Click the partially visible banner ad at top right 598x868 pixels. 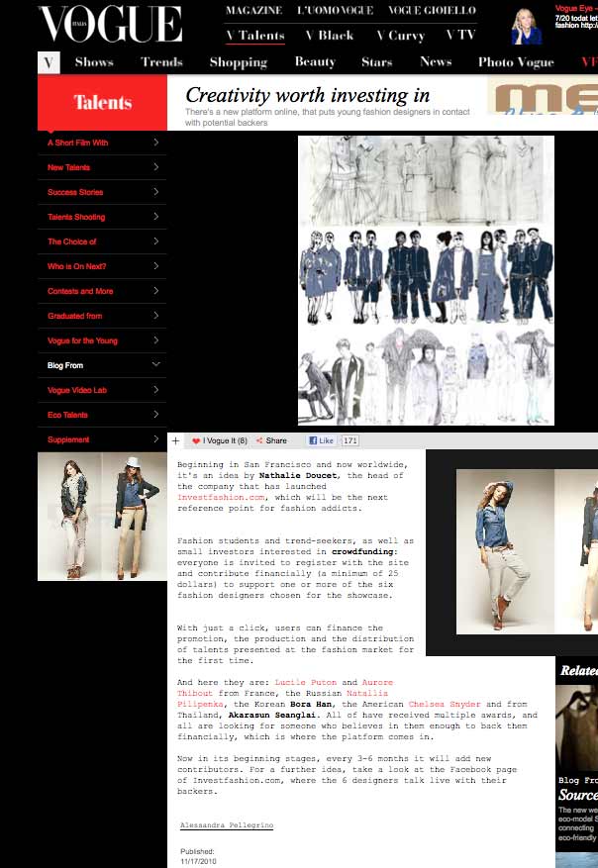[543, 95]
